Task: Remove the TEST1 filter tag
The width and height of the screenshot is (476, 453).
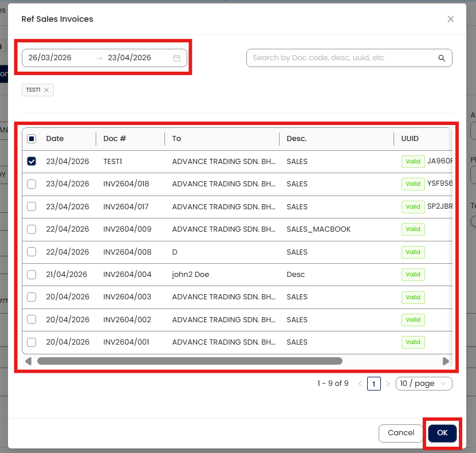Action: pos(46,90)
